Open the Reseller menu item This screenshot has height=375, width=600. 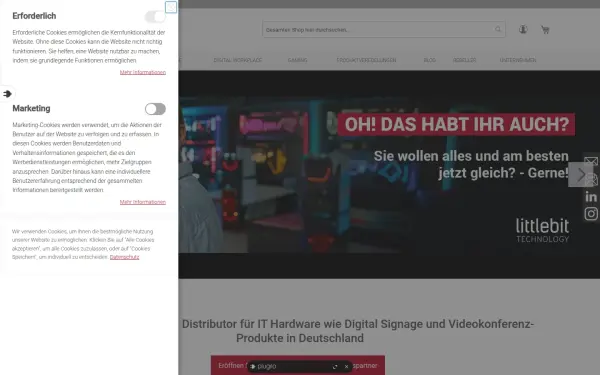pyautogui.click(x=465, y=60)
